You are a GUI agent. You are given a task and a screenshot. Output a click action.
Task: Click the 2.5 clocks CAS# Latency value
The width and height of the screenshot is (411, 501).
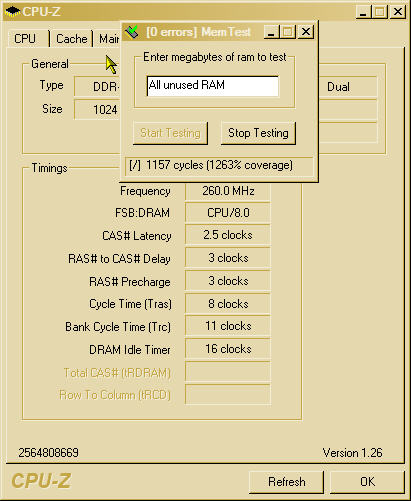click(228, 235)
